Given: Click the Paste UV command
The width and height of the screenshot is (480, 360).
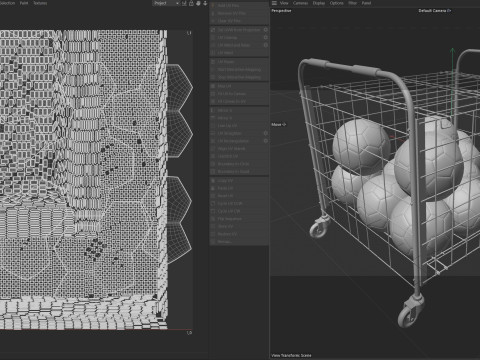Looking at the screenshot, I should click(x=239, y=188).
